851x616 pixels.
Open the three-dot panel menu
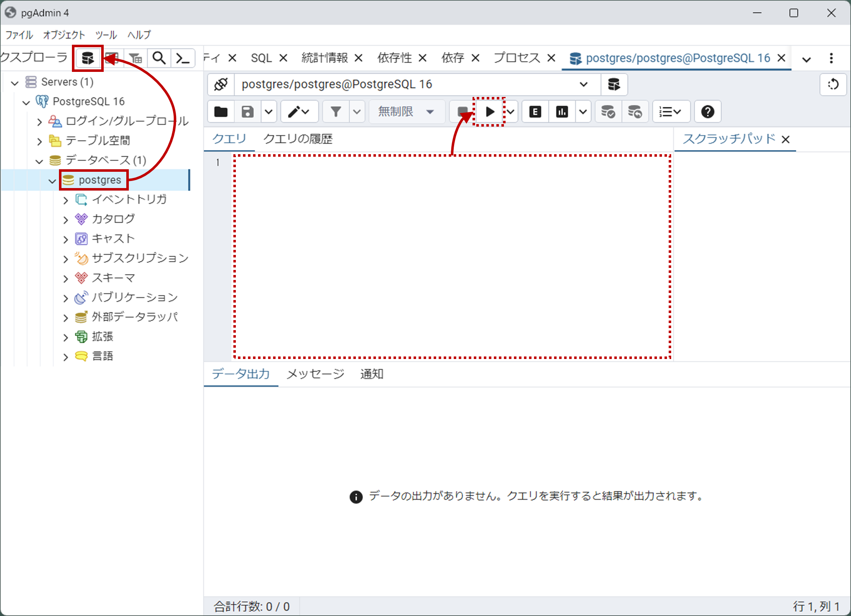tap(831, 58)
